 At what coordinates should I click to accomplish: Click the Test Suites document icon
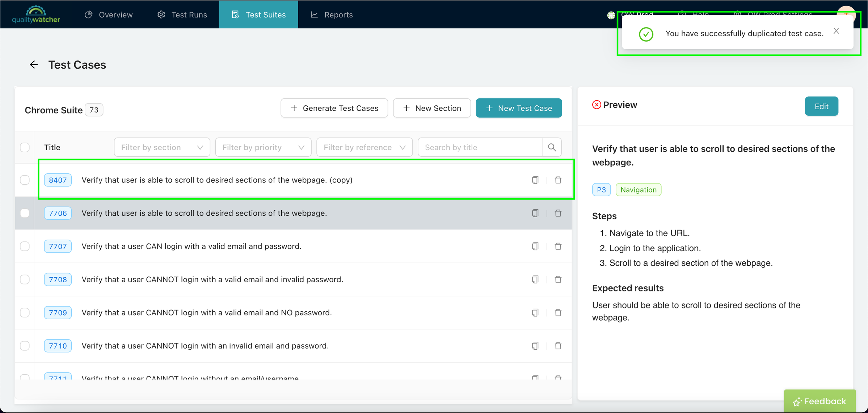click(235, 14)
